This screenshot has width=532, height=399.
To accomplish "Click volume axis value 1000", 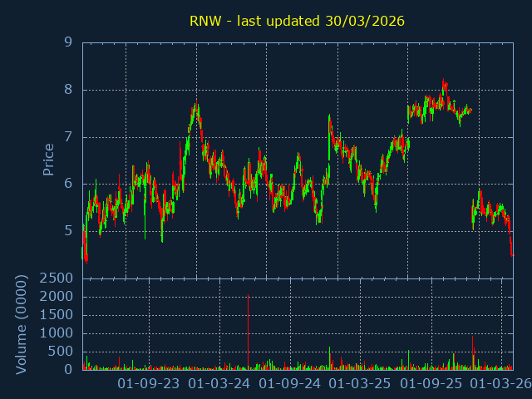I will (56, 333).
